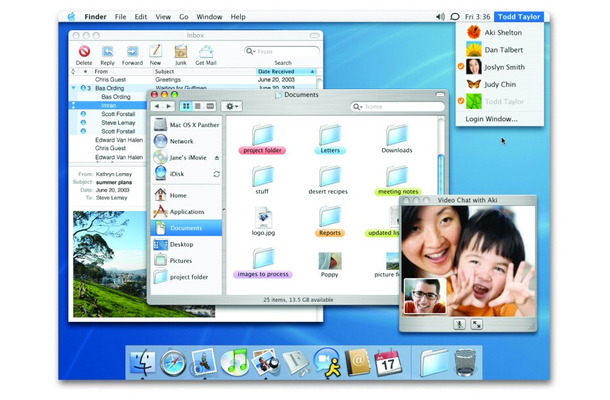610x400 pixels.
Task: Open the Edit menu
Action: 141,17
